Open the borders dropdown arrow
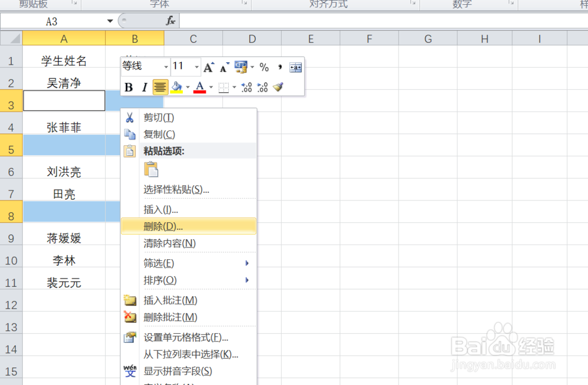Viewport: 588px width, 385px height. click(233, 87)
